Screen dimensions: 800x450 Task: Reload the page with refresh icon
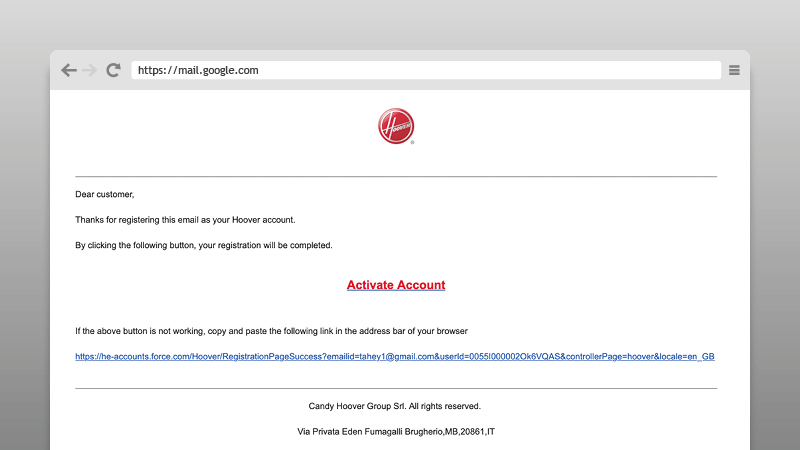[x=113, y=70]
